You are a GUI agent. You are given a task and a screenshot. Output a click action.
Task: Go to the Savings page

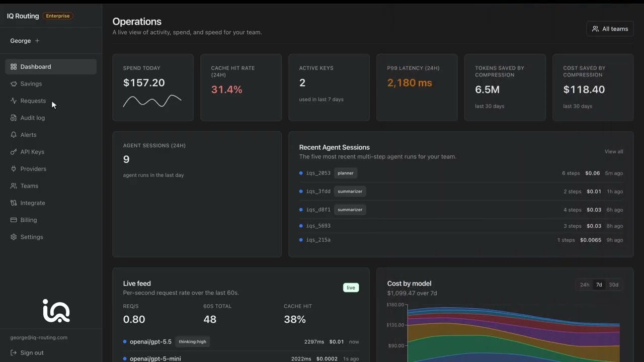51,84
